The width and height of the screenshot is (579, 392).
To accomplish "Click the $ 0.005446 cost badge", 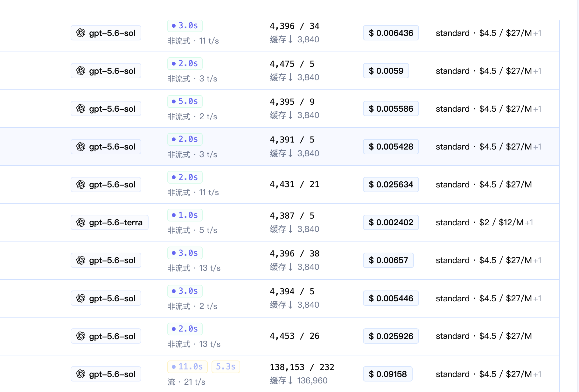I will (391, 298).
